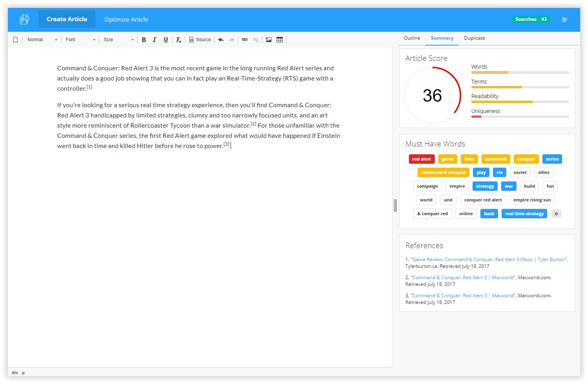Click the remove format icon
588x384 pixels.
[x=178, y=40]
